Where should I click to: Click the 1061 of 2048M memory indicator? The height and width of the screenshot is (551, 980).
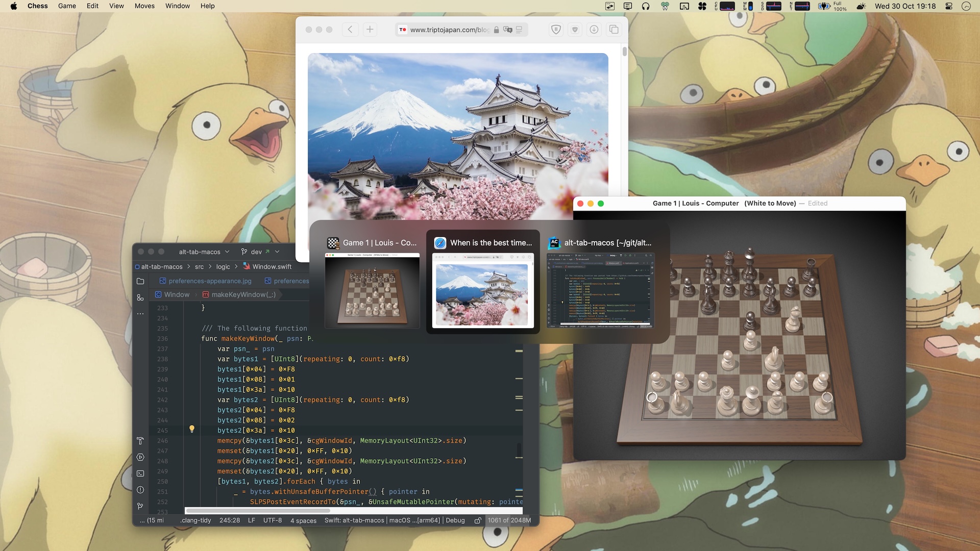(x=509, y=520)
